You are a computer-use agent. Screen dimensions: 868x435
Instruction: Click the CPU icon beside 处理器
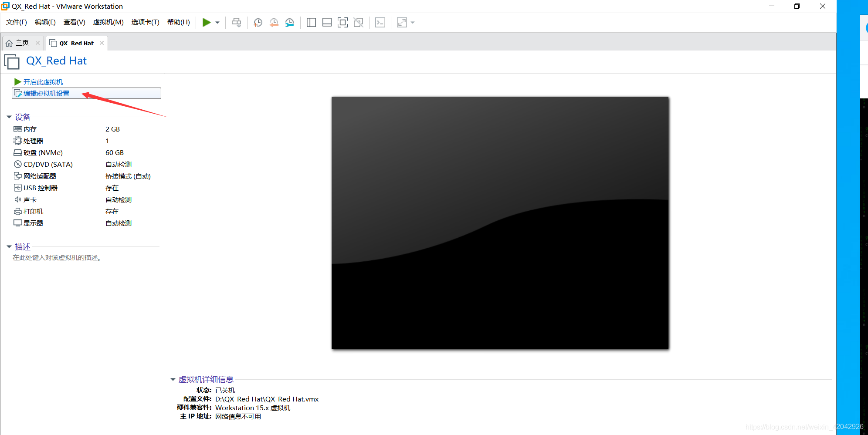[18, 141]
